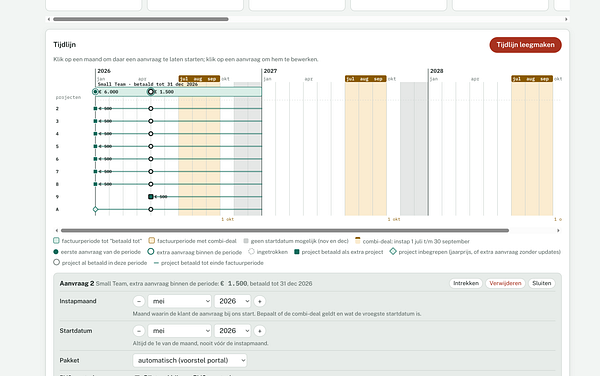Click project 5's green square marker
The width and height of the screenshot is (600, 376).
pyautogui.click(x=95, y=146)
